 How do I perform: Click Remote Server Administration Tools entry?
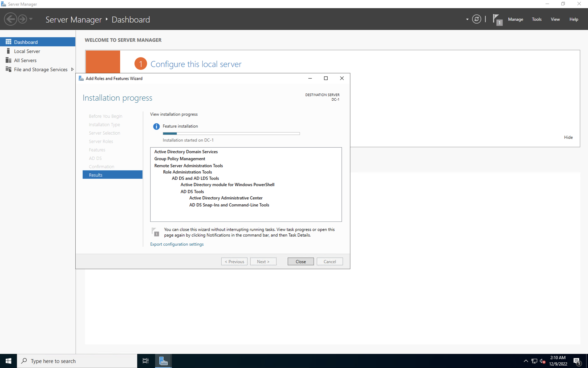[188, 165]
